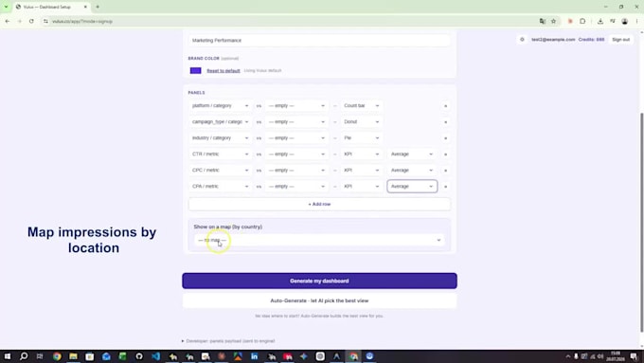The image size is (644, 363).
Task: Click the browser address bar URL
Action: point(82,22)
